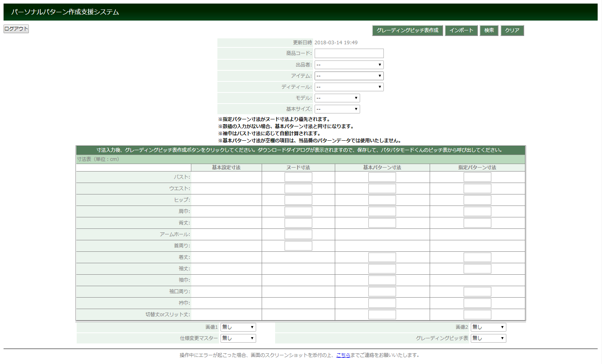Image resolution: width=602 pixels, height=364 pixels.
Task: Click the ログアウト button
Action: point(16,29)
